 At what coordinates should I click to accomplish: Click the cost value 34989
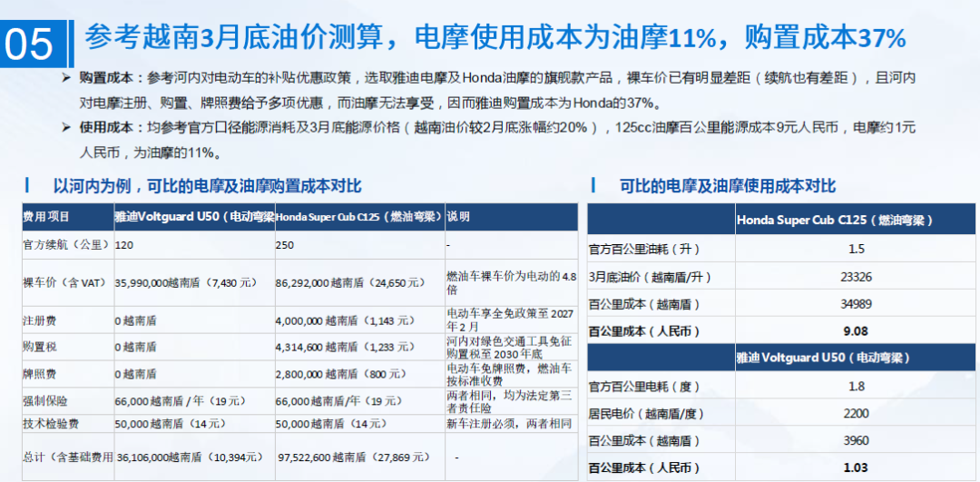pos(857,304)
